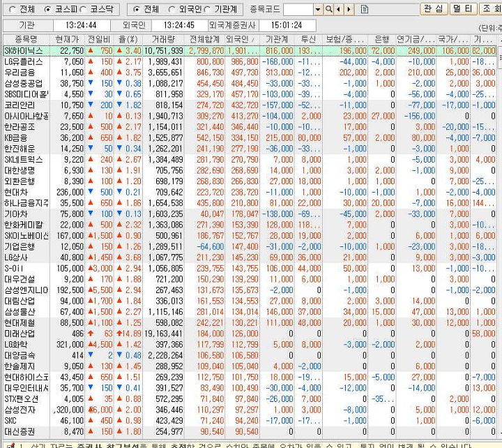Select 대신증권 stock name
This screenshot has height=448, width=502.
(20, 432)
